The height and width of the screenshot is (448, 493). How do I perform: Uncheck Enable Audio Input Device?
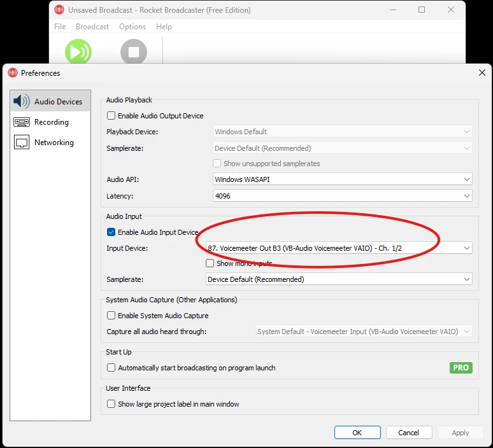111,232
